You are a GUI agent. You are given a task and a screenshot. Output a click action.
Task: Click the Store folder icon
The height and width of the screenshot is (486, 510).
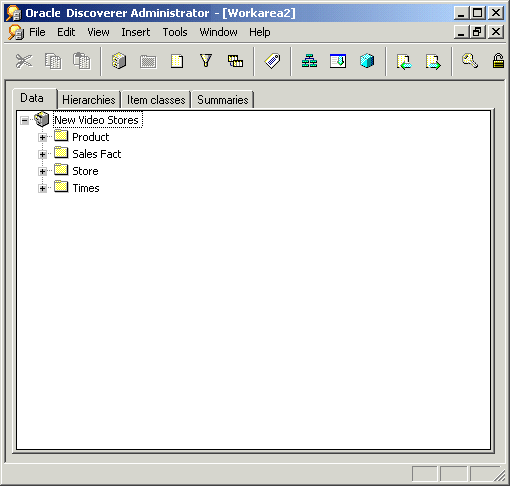click(x=61, y=170)
